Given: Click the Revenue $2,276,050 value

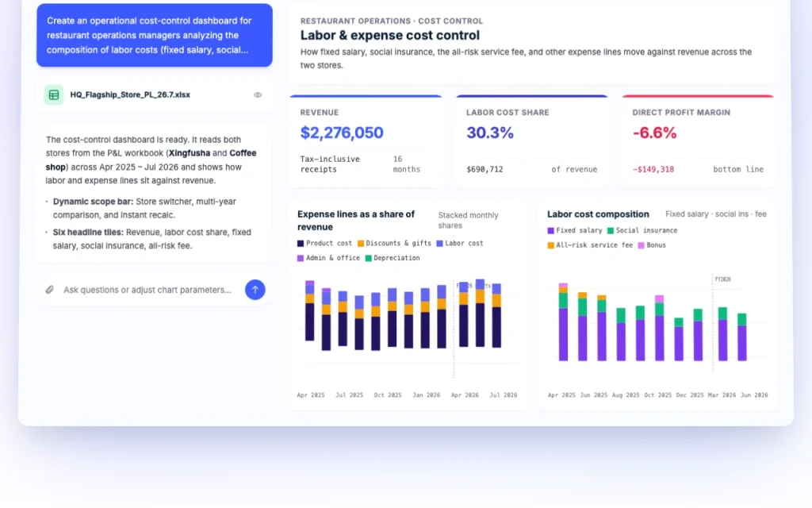Looking at the screenshot, I should 342,133.
